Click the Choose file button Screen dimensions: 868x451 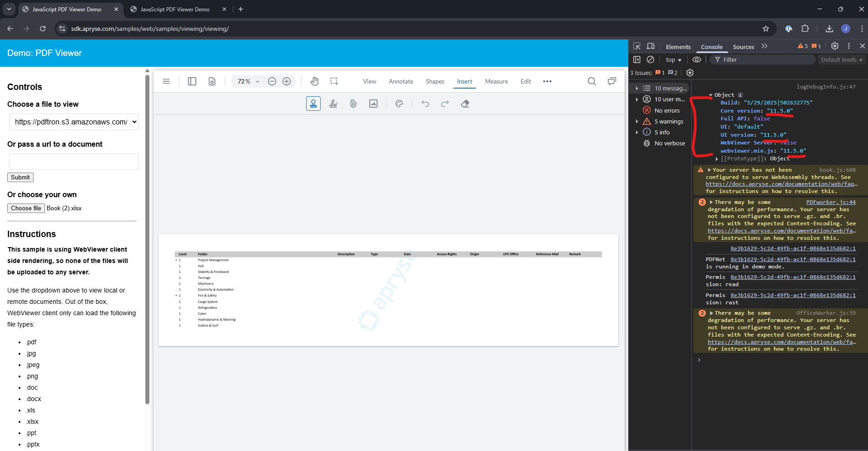(26, 208)
